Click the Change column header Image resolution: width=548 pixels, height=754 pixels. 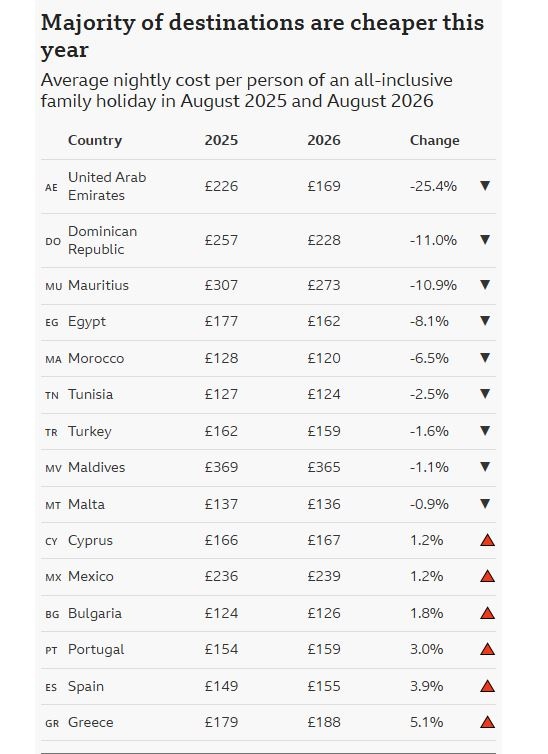(x=435, y=140)
